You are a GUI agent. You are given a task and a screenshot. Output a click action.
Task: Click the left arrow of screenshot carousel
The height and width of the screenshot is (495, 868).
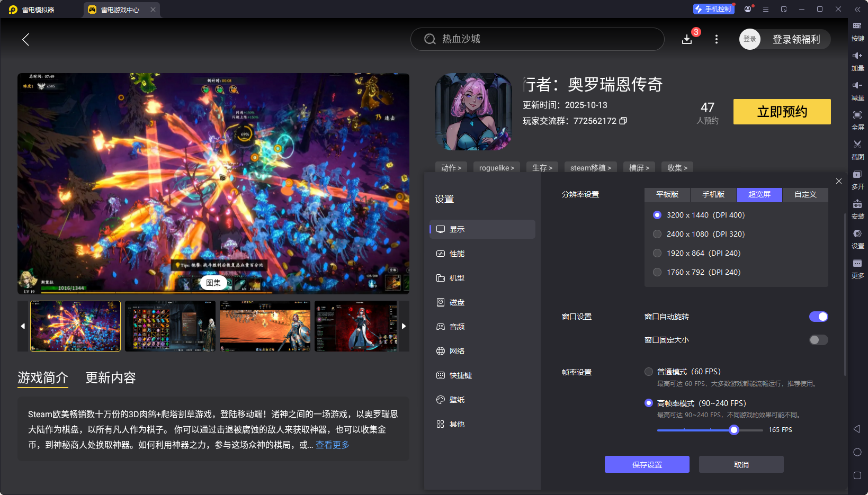tap(23, 326)
